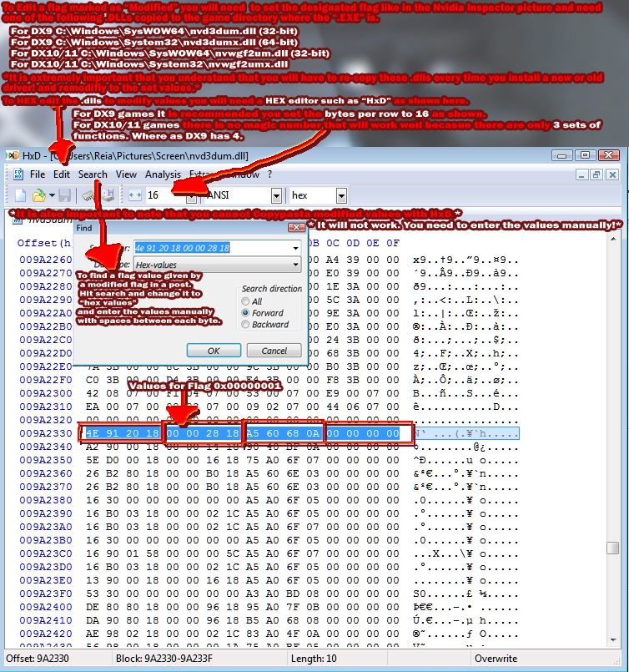The height and width of the screenshot is (672, 629).
Task: Click the scrollbar down arrow
Action: tap(613, 639)
